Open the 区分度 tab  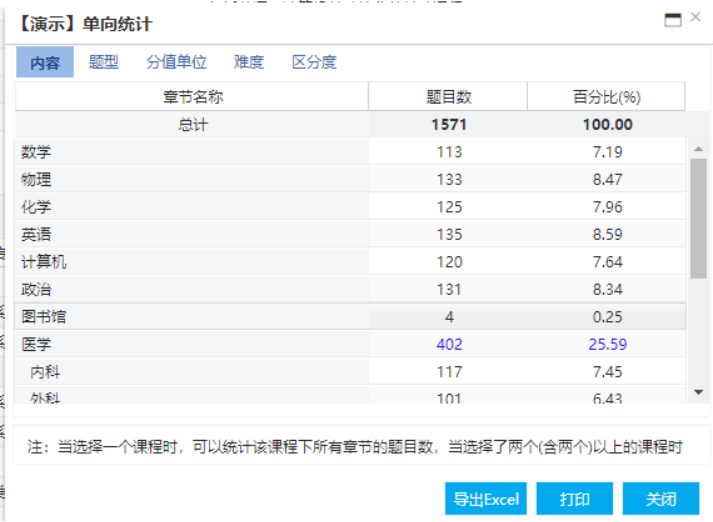tap(314, 62)
